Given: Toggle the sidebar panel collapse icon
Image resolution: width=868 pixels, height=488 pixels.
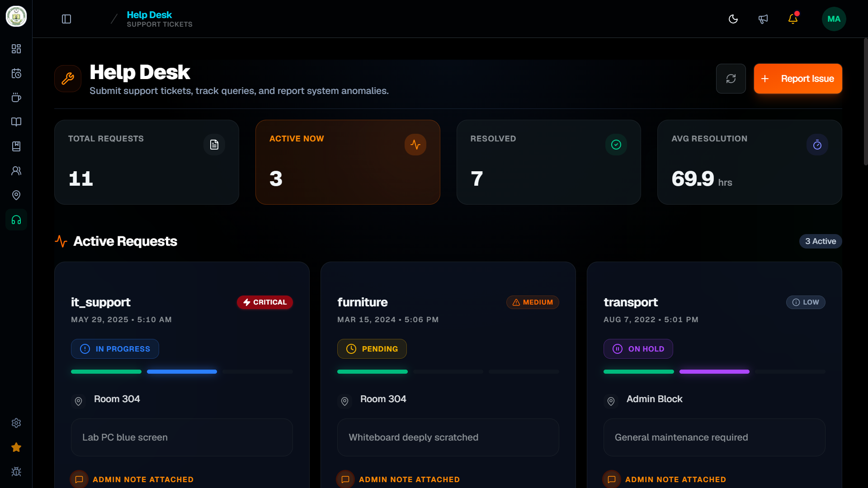Looking at the screenshot, I should (66, 19).
